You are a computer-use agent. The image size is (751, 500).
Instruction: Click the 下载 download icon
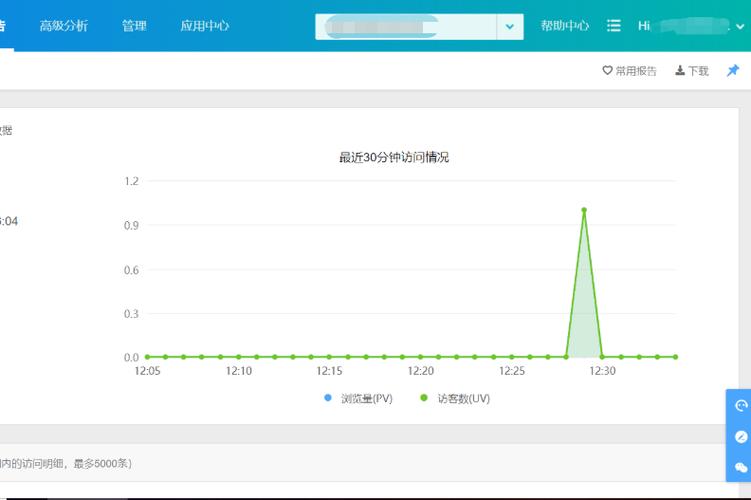680,71
